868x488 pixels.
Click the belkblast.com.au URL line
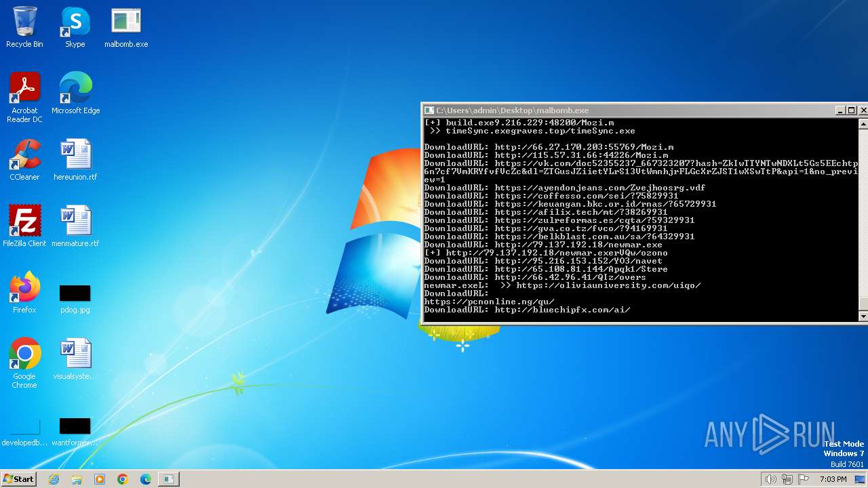click(559, 237)
